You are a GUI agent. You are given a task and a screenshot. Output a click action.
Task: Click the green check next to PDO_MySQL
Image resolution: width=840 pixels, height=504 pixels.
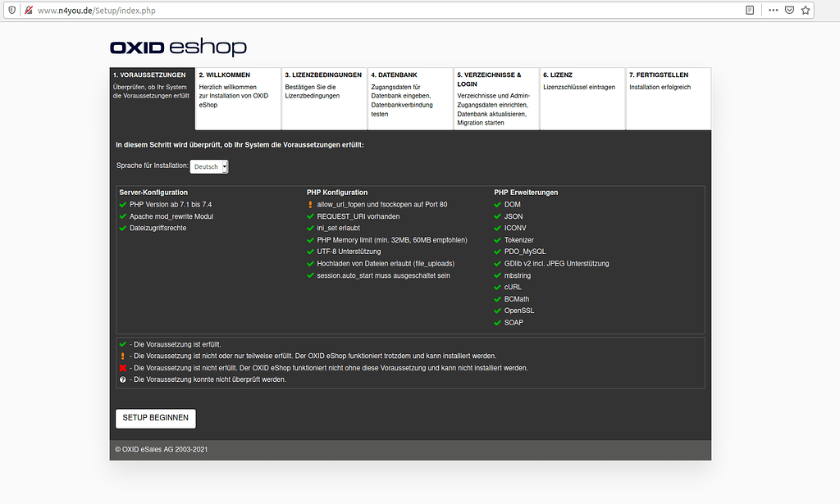pos(497,252)
